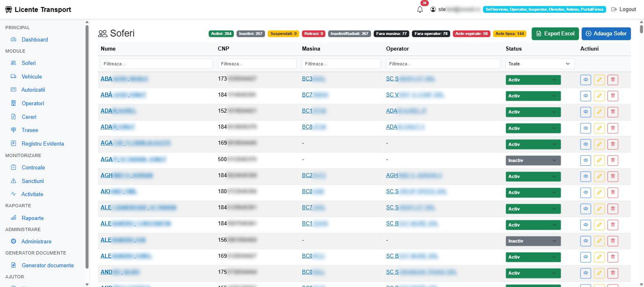Delete driver ABĂ with the trash icon
The image size is (644, 287).
point(613,96)
